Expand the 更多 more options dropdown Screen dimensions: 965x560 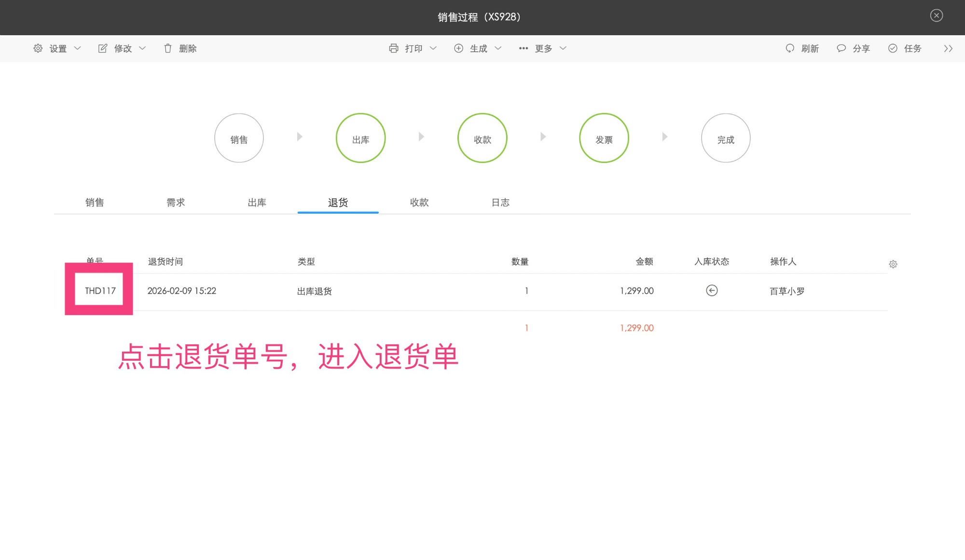click(x=544, y=48)
